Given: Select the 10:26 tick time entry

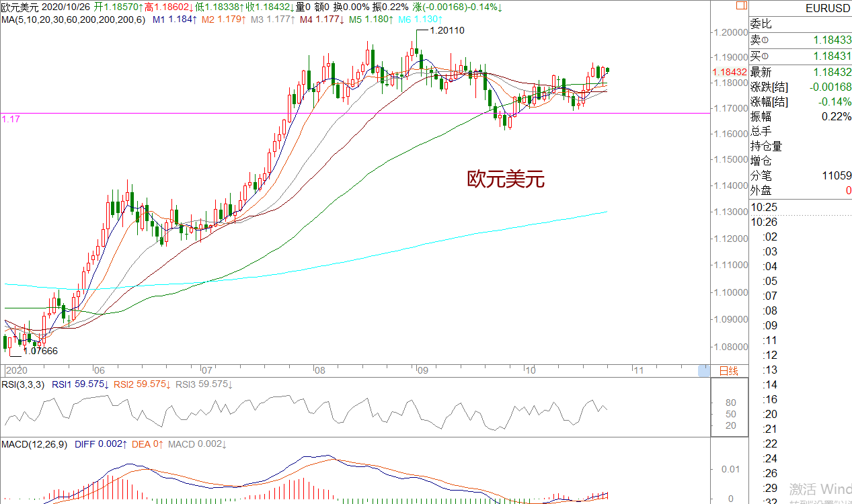Looking at the screenshot, I should [x=765, y=222].
